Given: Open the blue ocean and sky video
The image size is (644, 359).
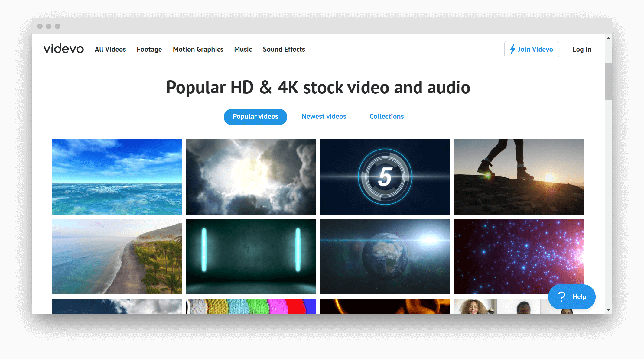Looking at the screenshot, I should click(x=117, y=177).
